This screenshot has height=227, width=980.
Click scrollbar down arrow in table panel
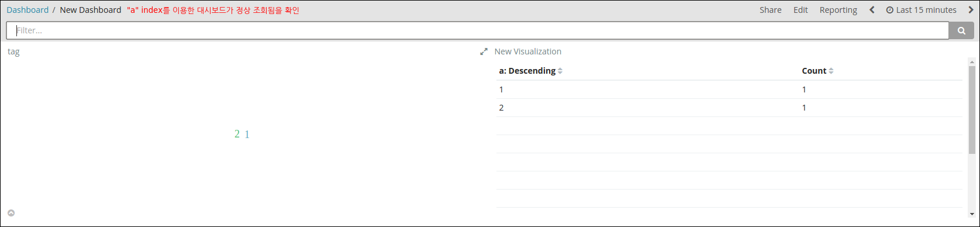coord(972,215)
